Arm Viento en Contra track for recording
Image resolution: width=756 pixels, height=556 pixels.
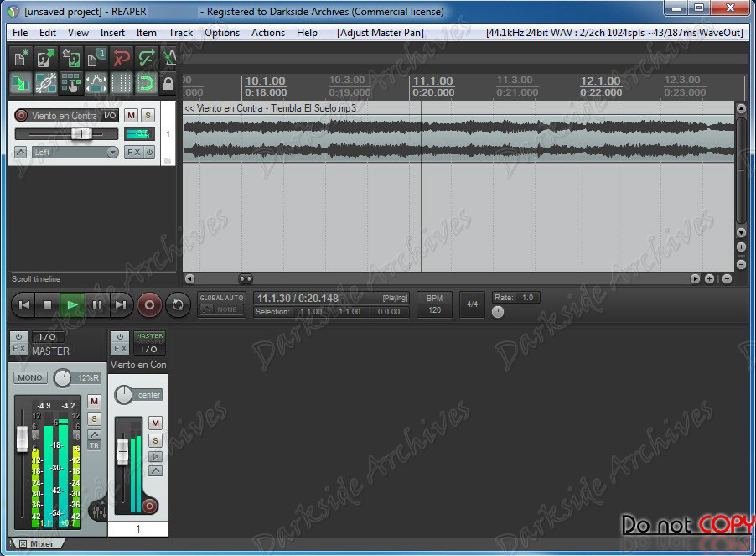(x=21, y=115)
